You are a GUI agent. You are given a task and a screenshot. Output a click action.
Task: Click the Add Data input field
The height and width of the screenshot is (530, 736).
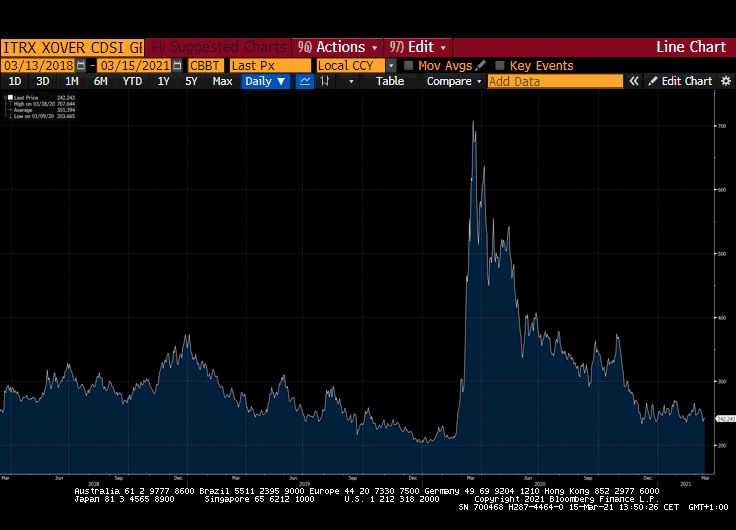tap(555, 81)
